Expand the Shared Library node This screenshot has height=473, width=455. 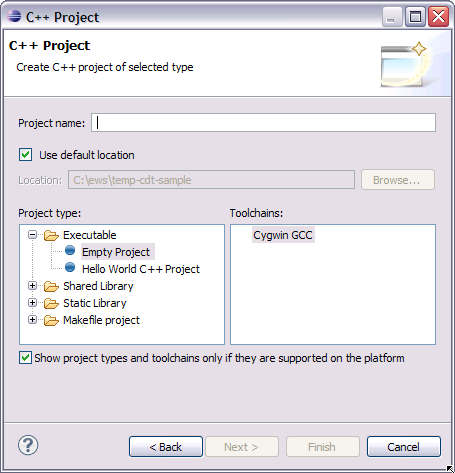[x=32, y=286]
